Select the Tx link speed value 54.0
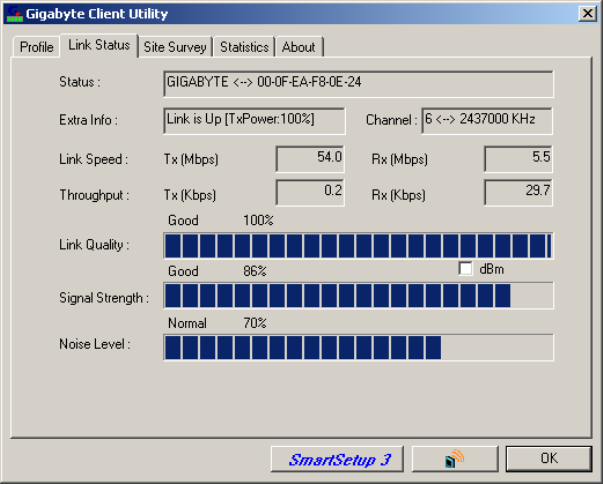The width and height of the screenshot is (603, 484). [310, 159]
